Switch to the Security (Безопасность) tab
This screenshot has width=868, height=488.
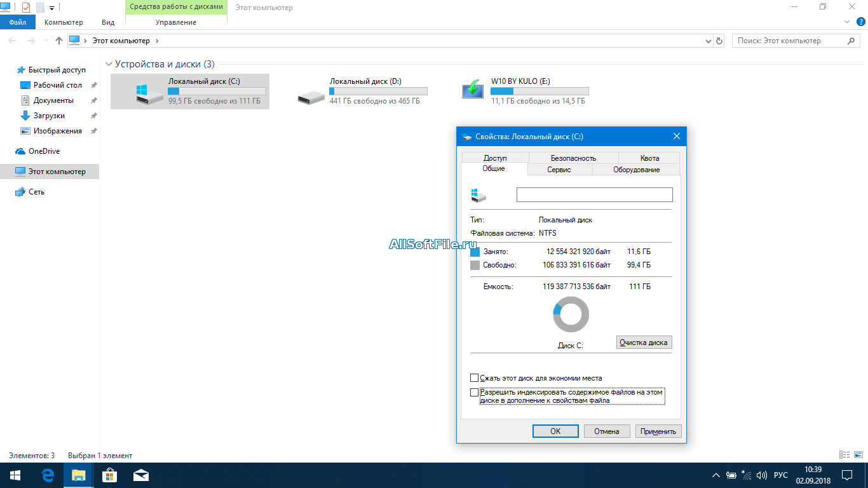(x=573, y=158)
